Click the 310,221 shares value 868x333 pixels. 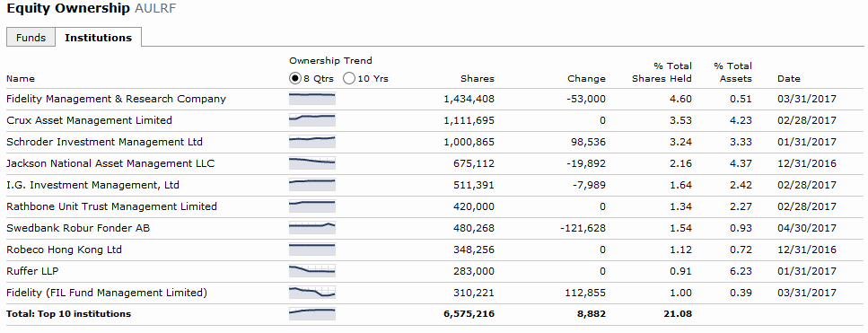coord(475,294)
